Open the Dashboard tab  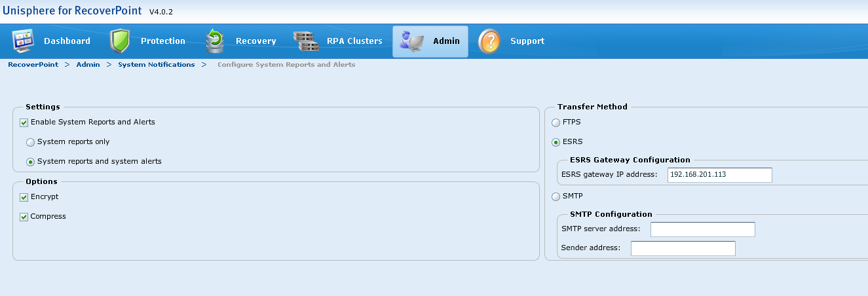point(67,41)
